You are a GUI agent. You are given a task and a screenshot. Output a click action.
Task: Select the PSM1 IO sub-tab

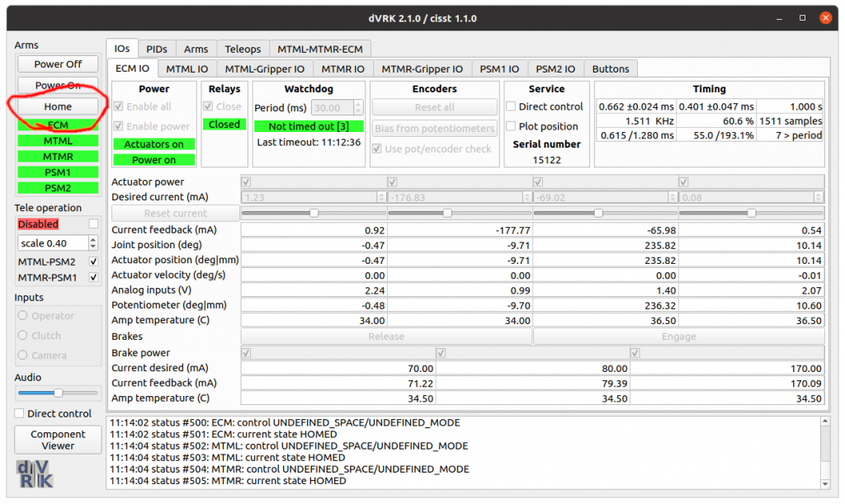[499, 69]
